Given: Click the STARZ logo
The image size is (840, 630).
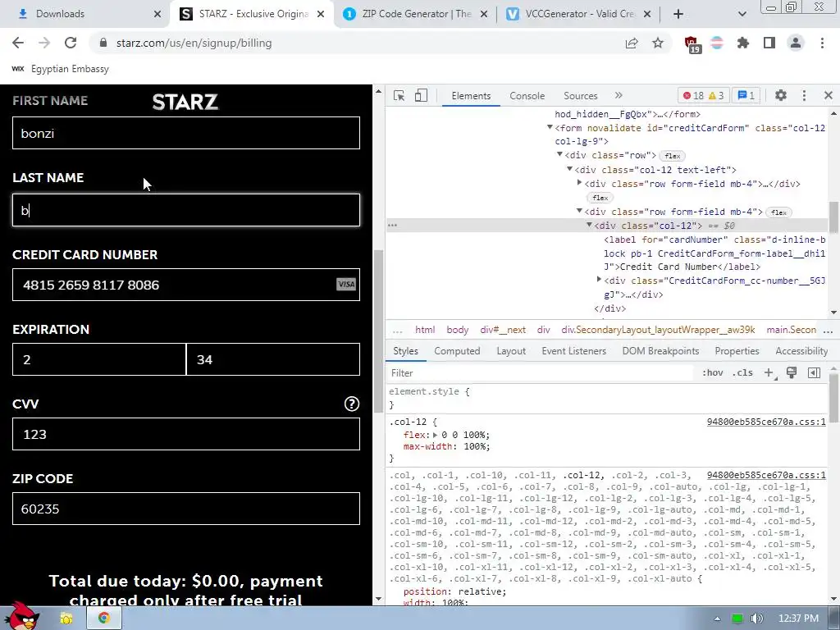Looking at the screenshot, I should (x=185, y=102).
